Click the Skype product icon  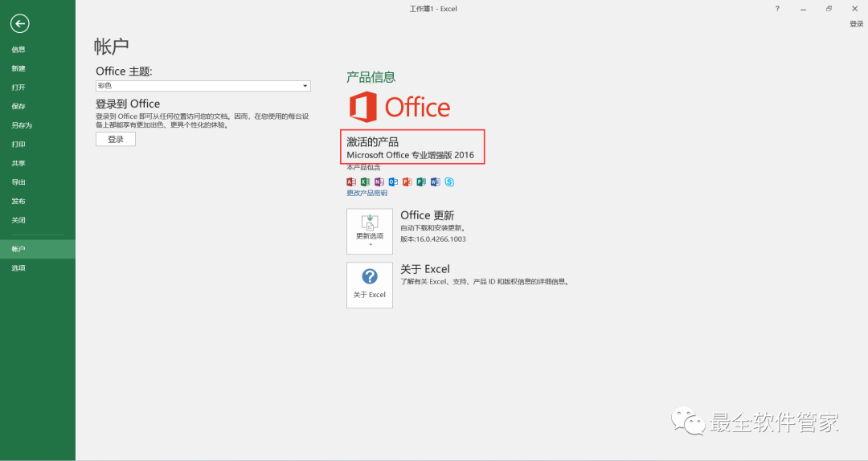pyautogui.click(x=449, y=182)
